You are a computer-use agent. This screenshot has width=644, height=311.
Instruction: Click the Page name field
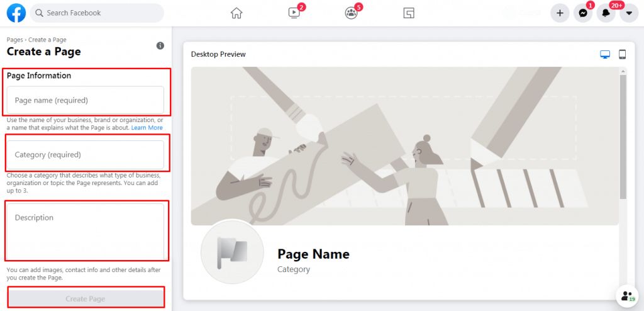pyautogui.click(x=86, y=100)
